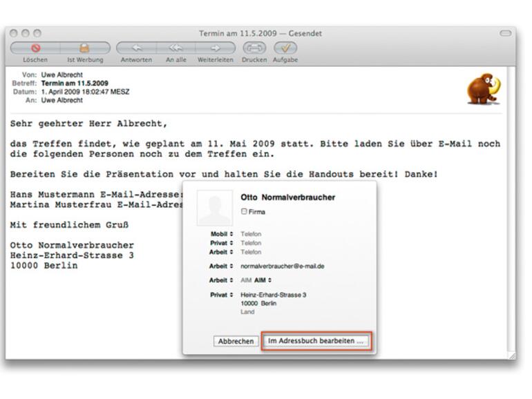This screenshot has width=532, height=399.
Task: Click the window resize grip corner
Action: pyautogui.click(x=512, y=356)
